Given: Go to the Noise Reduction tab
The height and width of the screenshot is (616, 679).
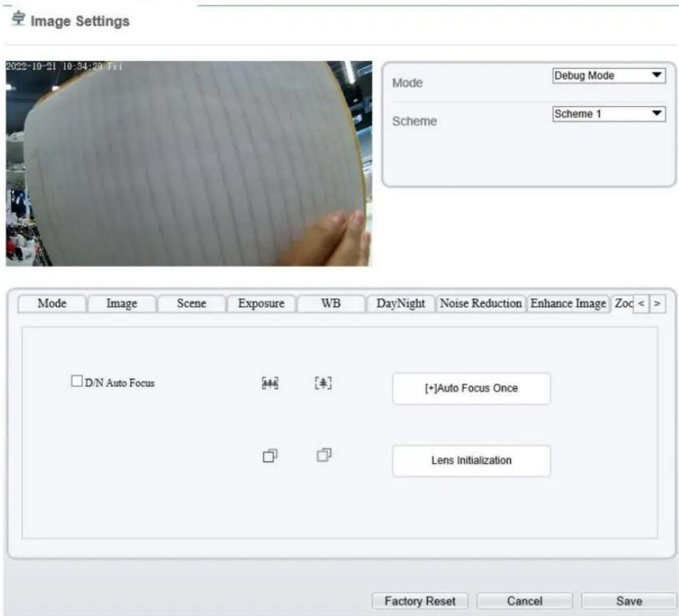Looking at the screenshot, I should (481, 304).
